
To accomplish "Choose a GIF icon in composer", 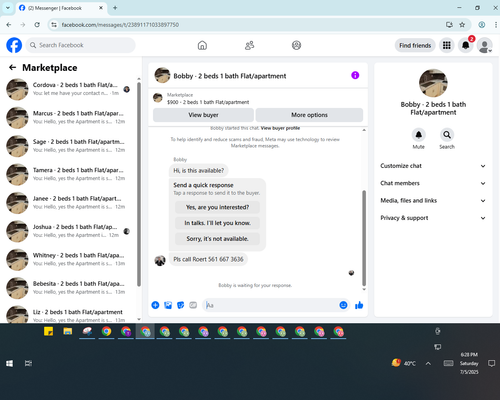I will (193, 305).
